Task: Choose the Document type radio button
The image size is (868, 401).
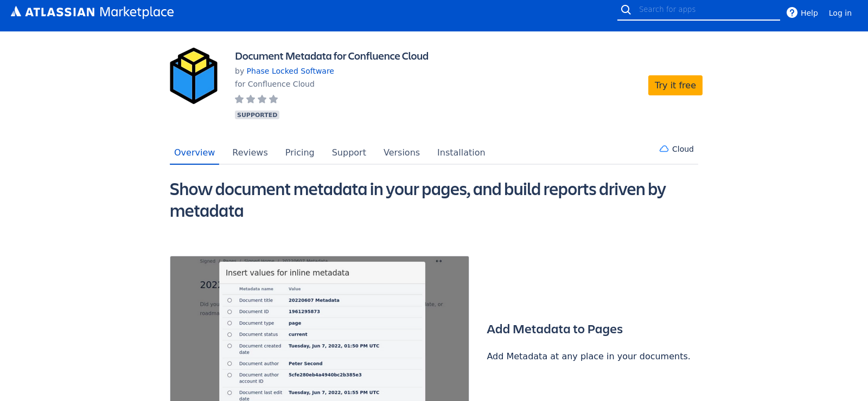Action: tap(229, 323)
